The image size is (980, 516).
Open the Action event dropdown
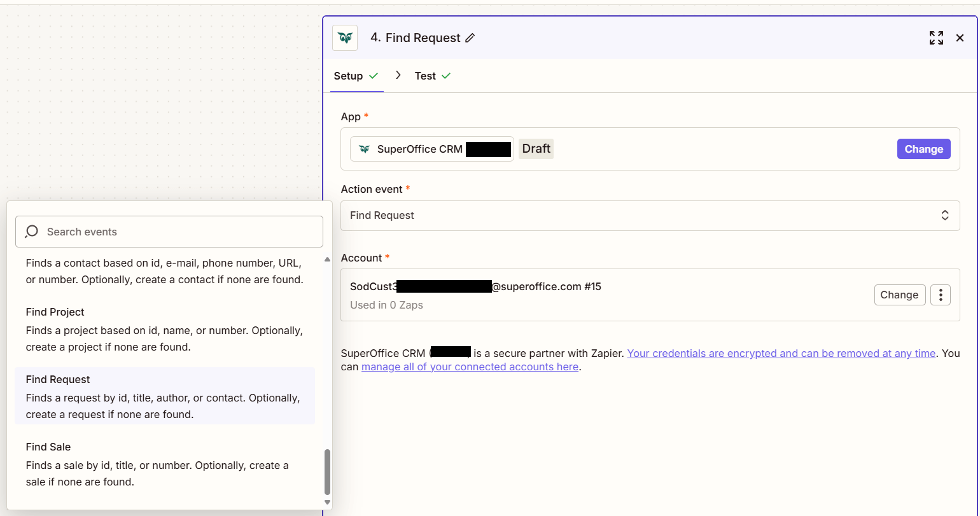tap(650, 216)
